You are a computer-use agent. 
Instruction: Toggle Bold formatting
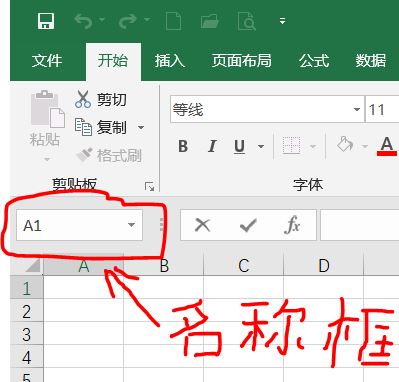tap(183, 146)
